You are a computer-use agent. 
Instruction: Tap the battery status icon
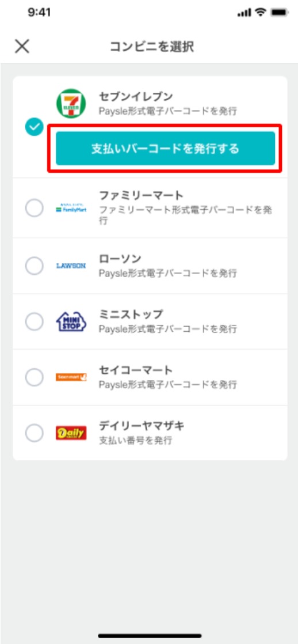click(x=280, y=12)
